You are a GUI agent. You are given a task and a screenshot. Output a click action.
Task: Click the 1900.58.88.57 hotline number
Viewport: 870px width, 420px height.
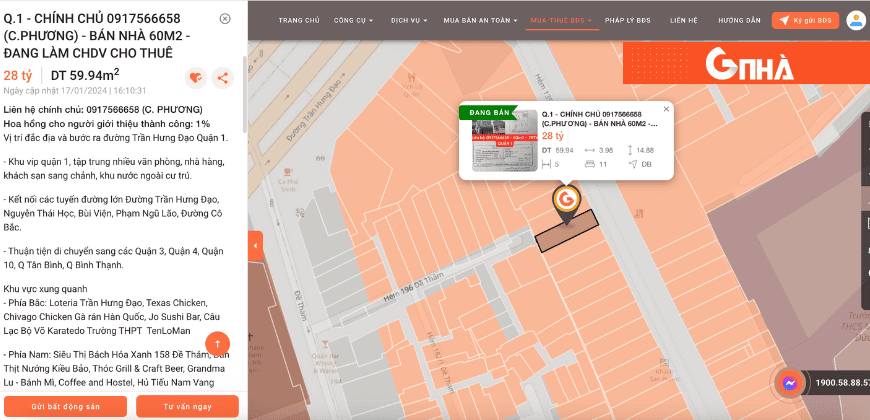coord(842,383)
